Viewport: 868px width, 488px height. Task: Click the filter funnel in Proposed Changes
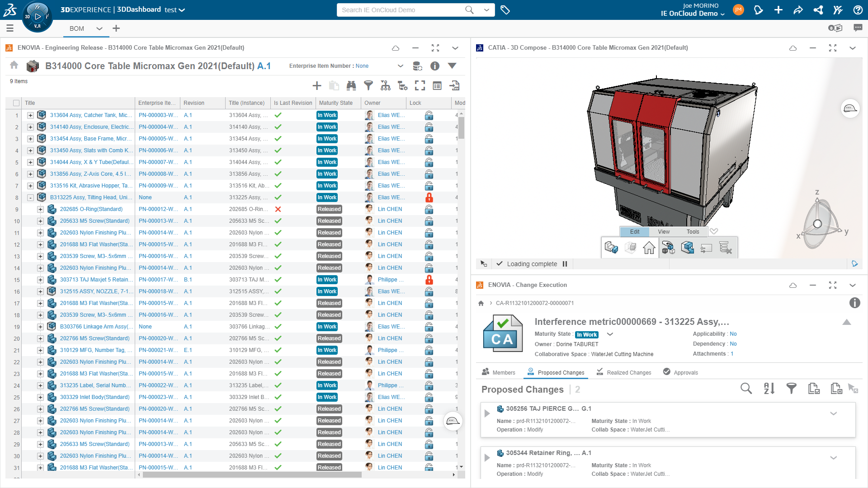tap(792, 389)
